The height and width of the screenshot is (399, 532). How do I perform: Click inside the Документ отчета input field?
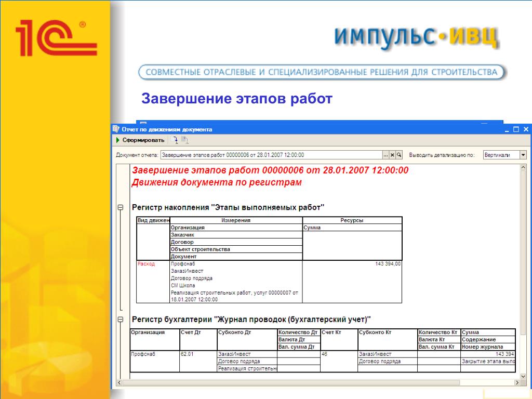[271, 155]
